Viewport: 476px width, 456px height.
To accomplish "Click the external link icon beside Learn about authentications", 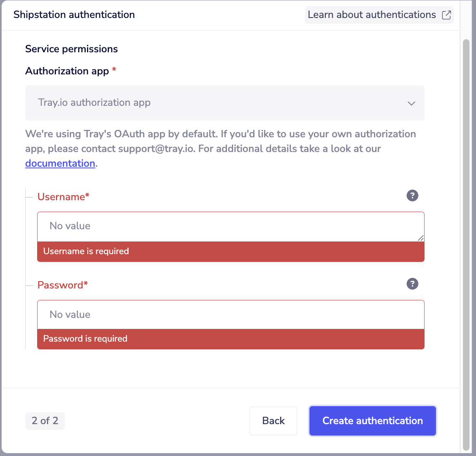I will tap(446, 15).
